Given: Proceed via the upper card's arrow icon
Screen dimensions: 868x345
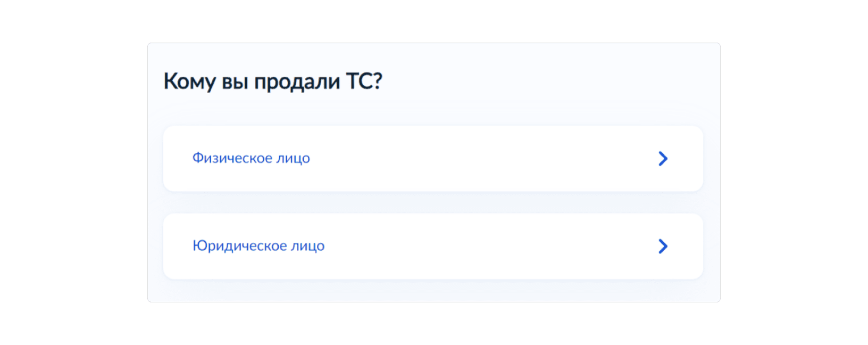Looking at the screenshot, I should point(663,159).
